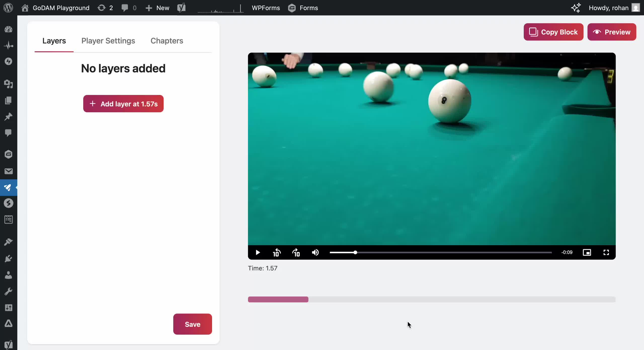The image size is (644, 350).
Task: Save the current layer configuration
Action: click(x=192, y=324)
